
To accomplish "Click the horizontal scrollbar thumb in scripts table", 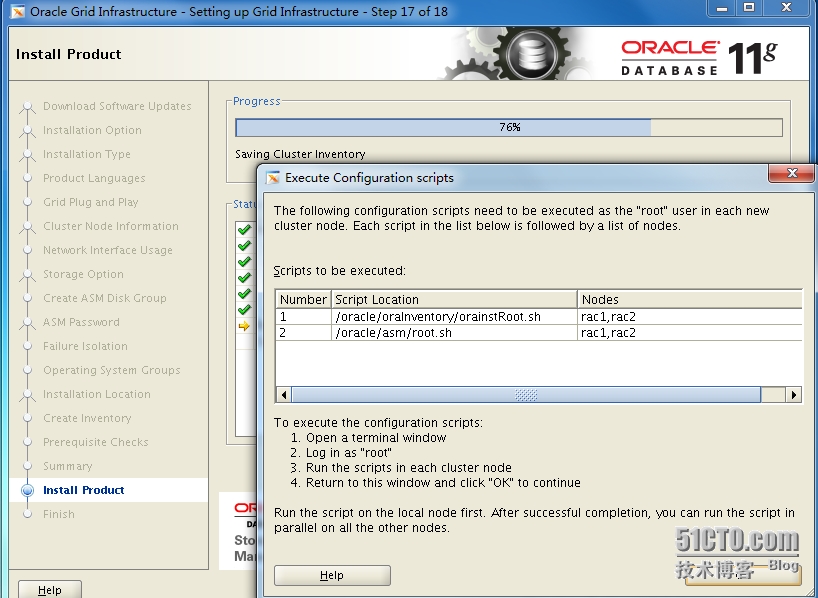I will (x=526, y=395).
